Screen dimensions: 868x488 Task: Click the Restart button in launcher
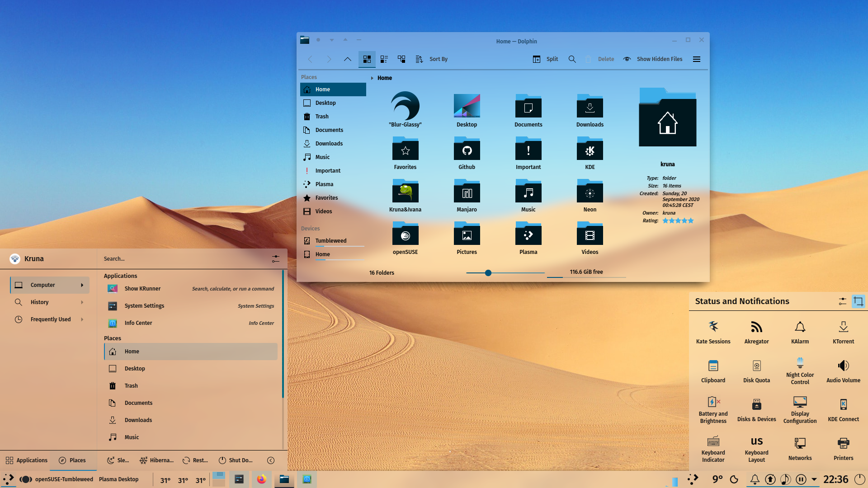(x=195, y=460)
